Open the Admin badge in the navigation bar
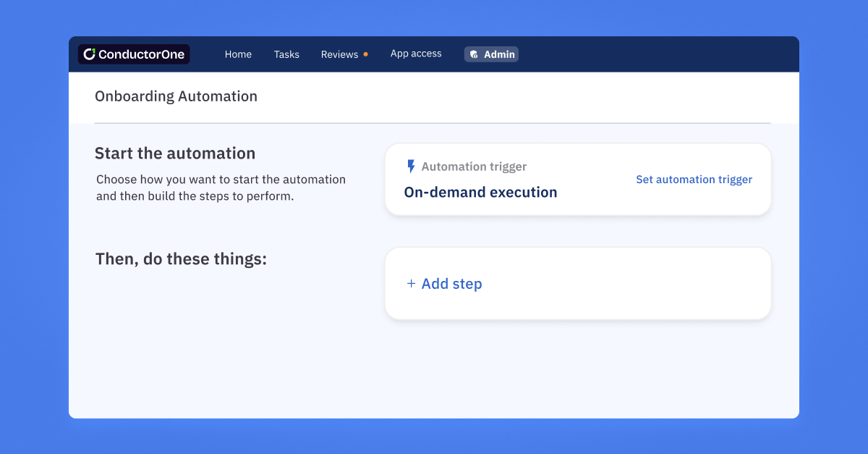 pos(491,54)
